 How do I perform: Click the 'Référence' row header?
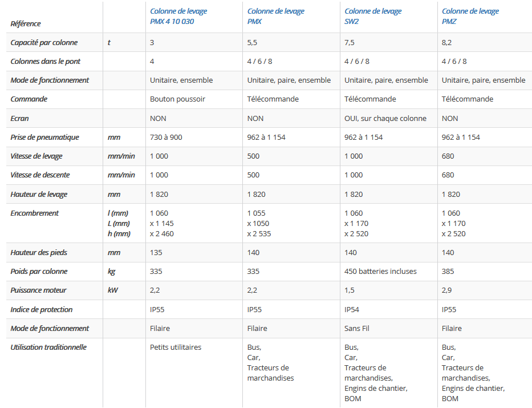coord(26,23)
